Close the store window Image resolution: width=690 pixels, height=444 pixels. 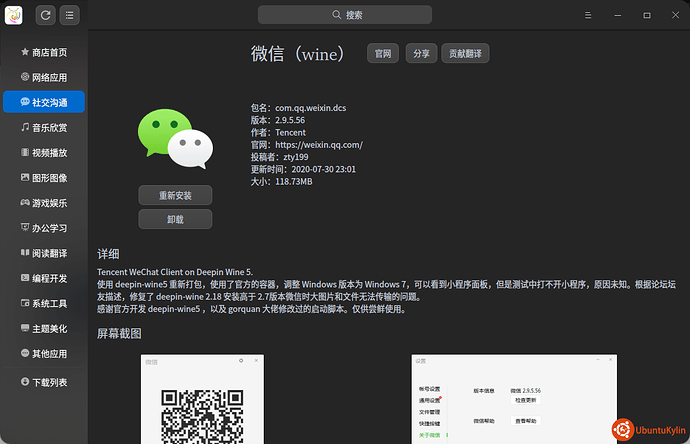pyautogui.click(x=675, y=15)
